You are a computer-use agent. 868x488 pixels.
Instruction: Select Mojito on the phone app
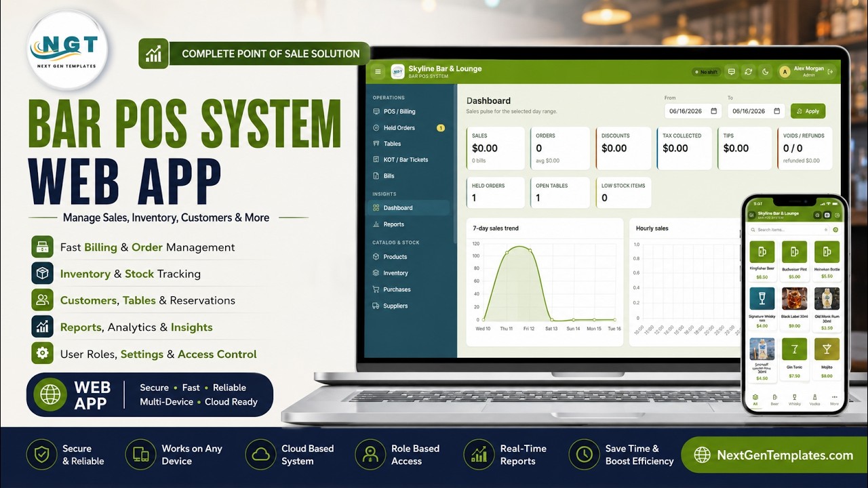[x=827, y=359]
